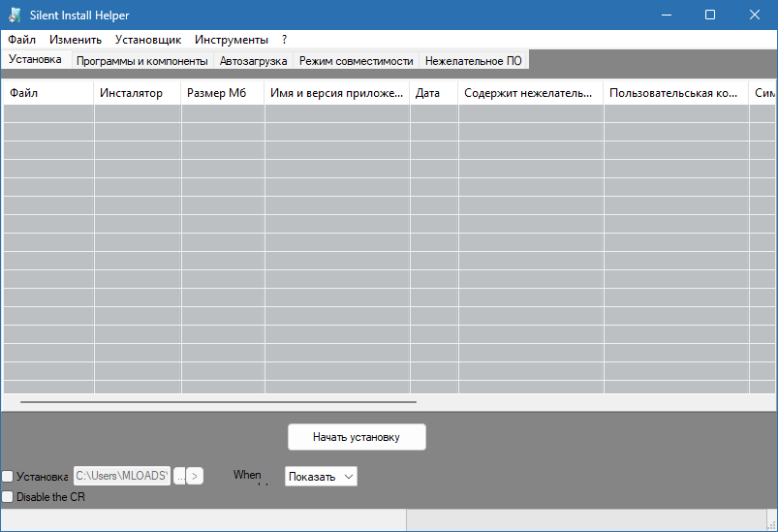Screen dimensions: 778x532
Task: Click the horizontal scrollbar under the table
Action: [218, 400]
